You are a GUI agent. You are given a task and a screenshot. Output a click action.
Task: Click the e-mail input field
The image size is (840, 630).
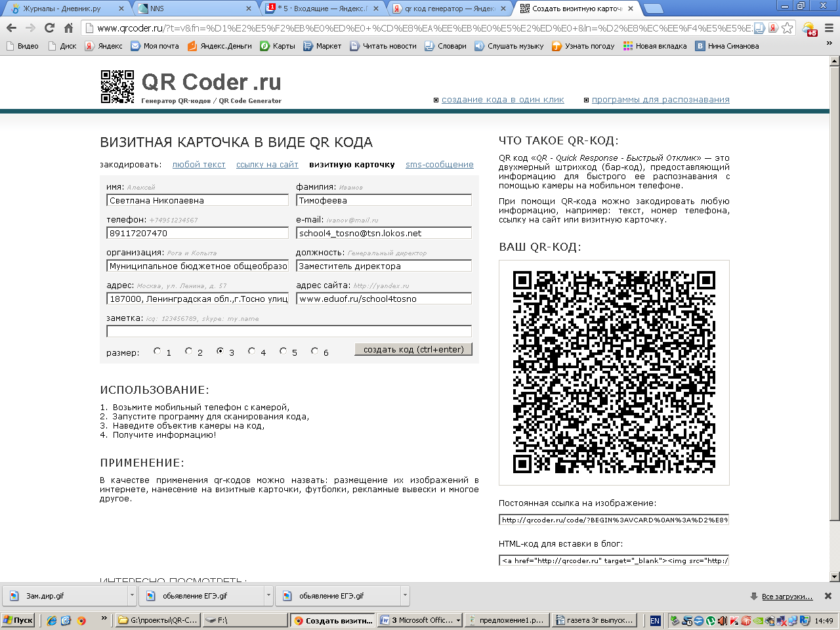point(384,233)
